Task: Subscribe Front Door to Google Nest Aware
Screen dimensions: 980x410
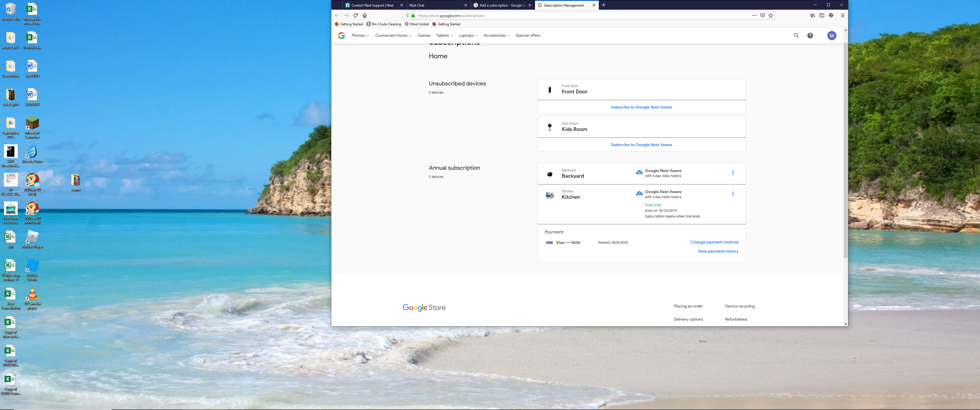Action: [641, 107]
